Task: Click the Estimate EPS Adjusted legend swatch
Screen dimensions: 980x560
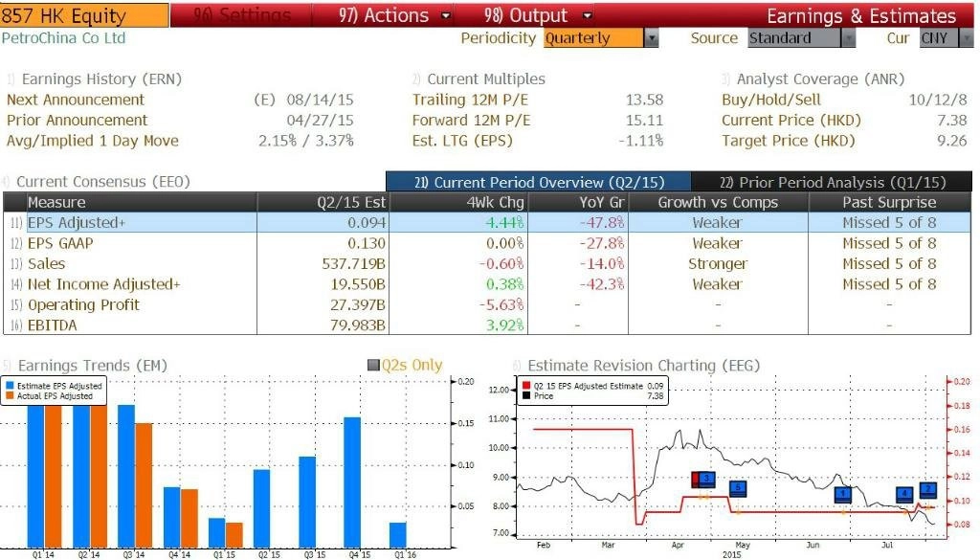Action: click(x=10, y=386)
